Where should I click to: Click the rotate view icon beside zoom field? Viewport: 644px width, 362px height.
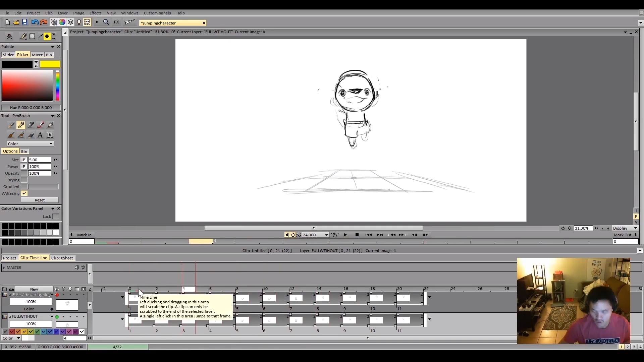click(x=563, y=229)
